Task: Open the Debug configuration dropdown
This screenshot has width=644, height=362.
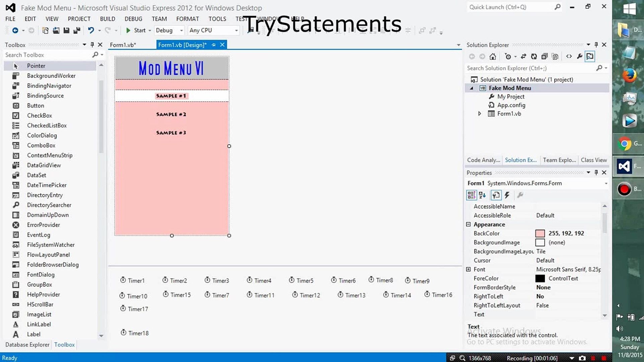Action: pos(181,31)
